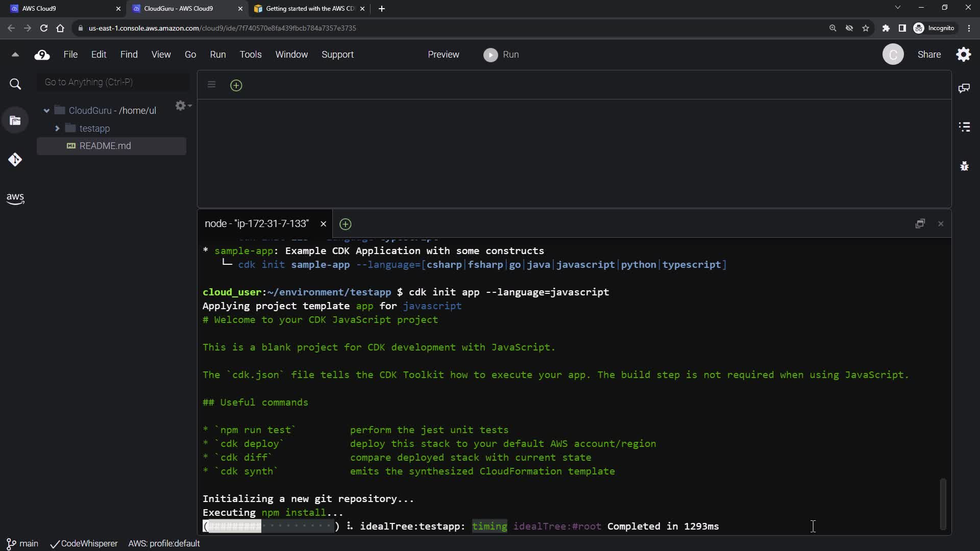Open the Source Control git icon
This screenshot has height=551, width=980.
coord(15,160)
